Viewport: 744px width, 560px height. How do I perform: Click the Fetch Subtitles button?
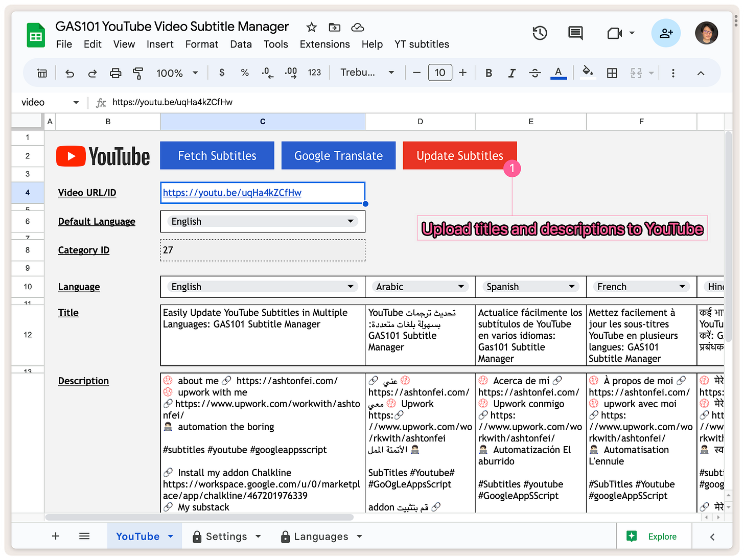point(217,156)
